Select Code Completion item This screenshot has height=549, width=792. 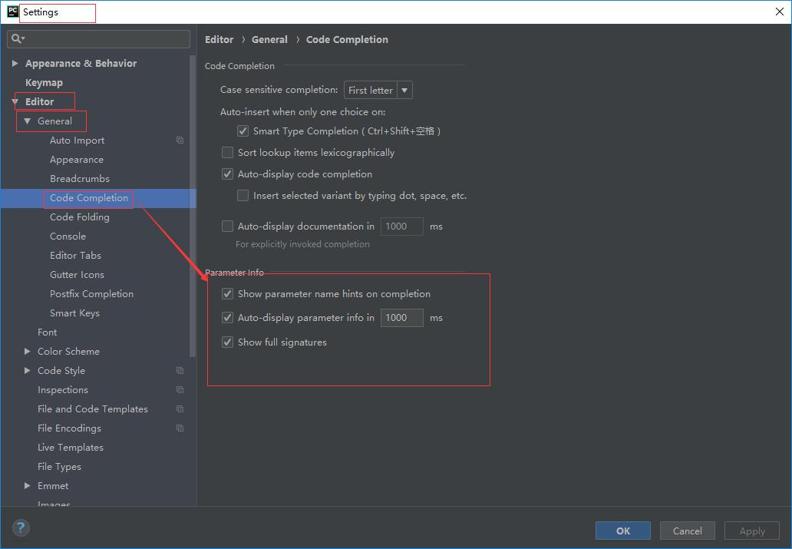pyautogui.click(x=89, y=198)
